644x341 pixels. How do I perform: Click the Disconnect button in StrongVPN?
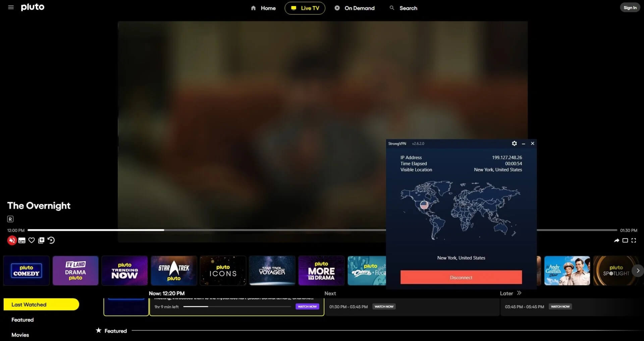point(461,277)
